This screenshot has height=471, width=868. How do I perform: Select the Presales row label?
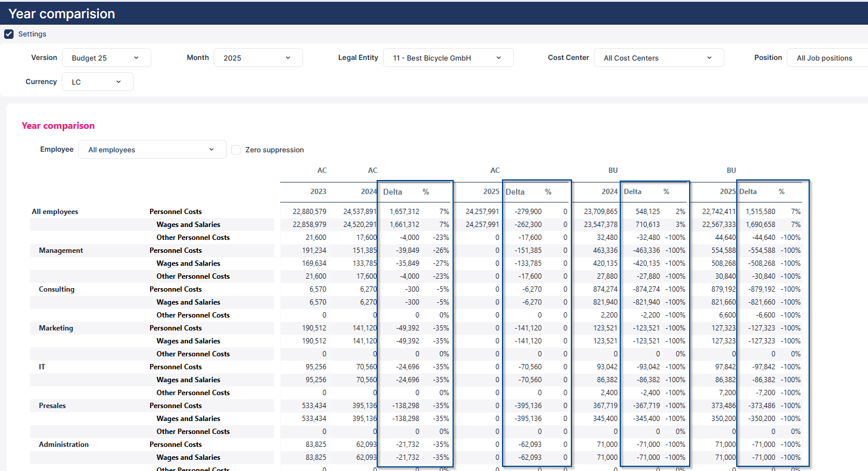[x=52, y=406]
